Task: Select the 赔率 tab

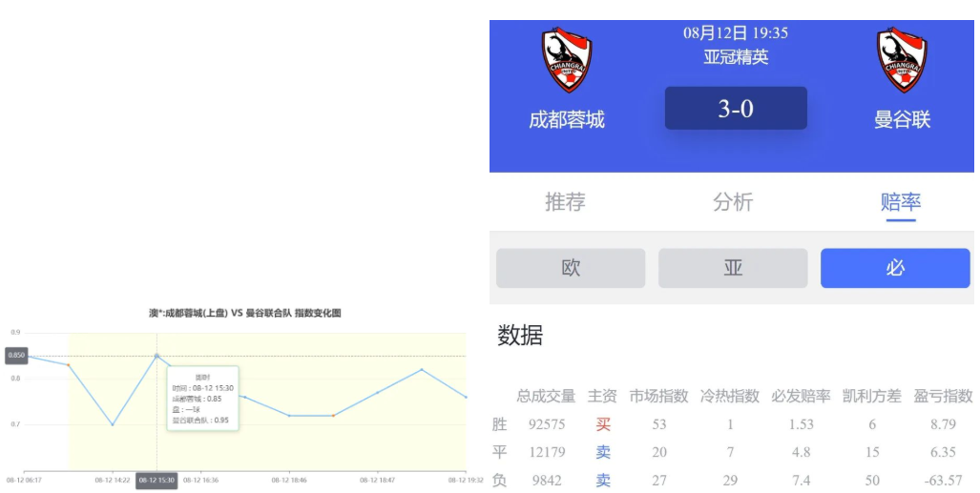Action: (x=900, y=202)
